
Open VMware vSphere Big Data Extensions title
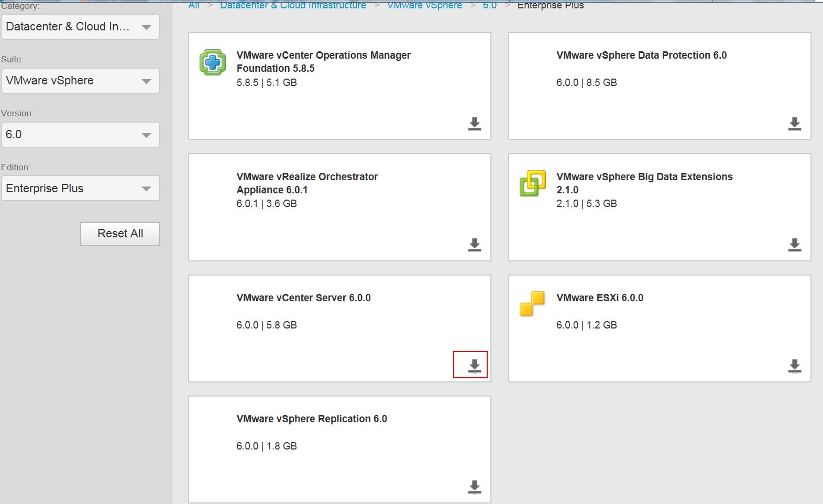click(x=644, y=183)
